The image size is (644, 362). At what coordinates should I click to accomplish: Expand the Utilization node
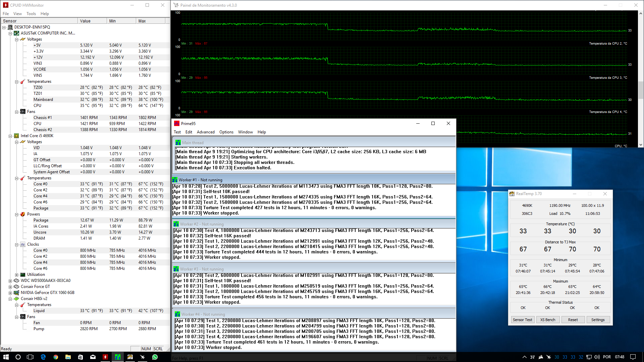click(16, 275)
